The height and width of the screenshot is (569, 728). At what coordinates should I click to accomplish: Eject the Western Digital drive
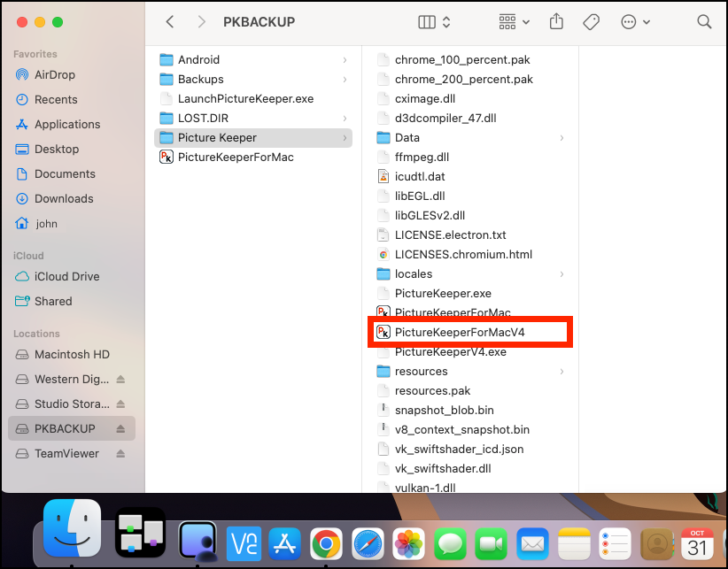tap(120, 379)
